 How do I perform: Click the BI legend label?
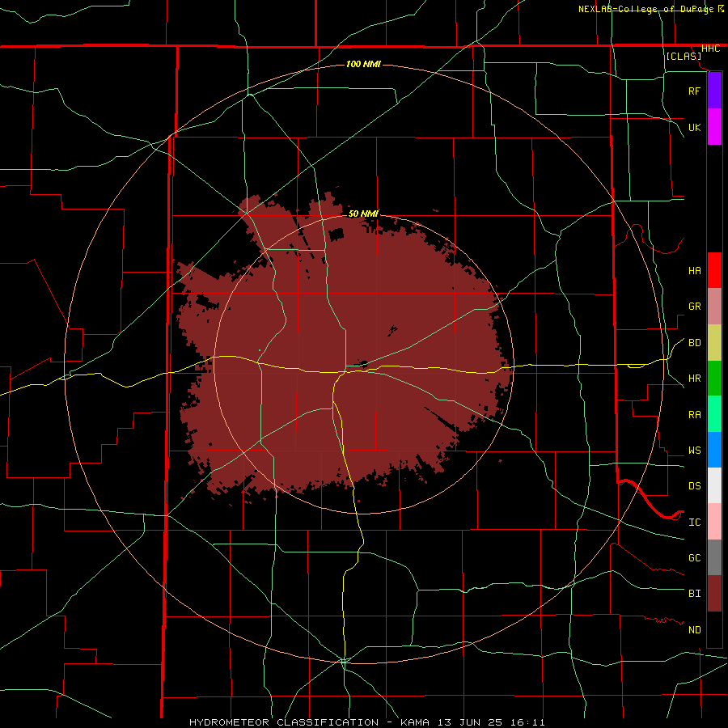click(694, 594)
